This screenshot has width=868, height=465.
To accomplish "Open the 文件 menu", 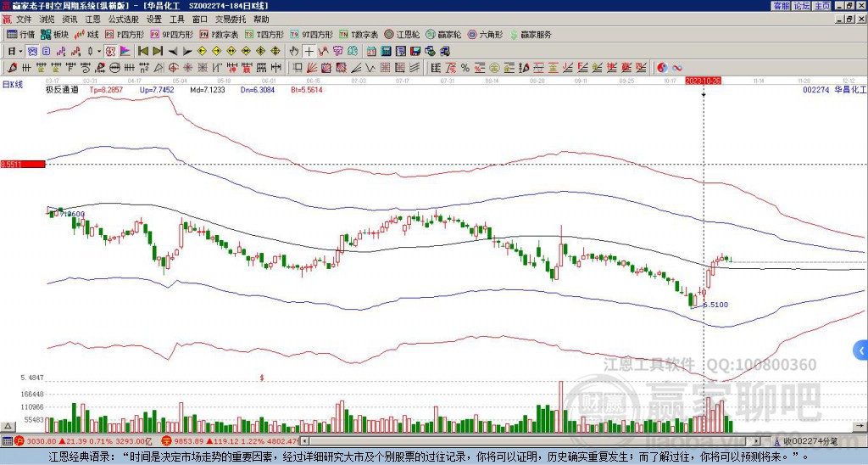I will tap(24, 20).
